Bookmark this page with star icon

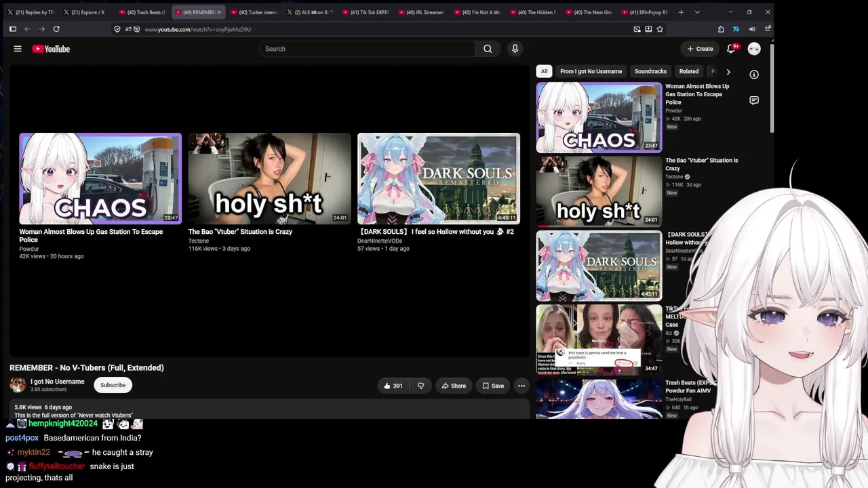[x=660, y=29]
